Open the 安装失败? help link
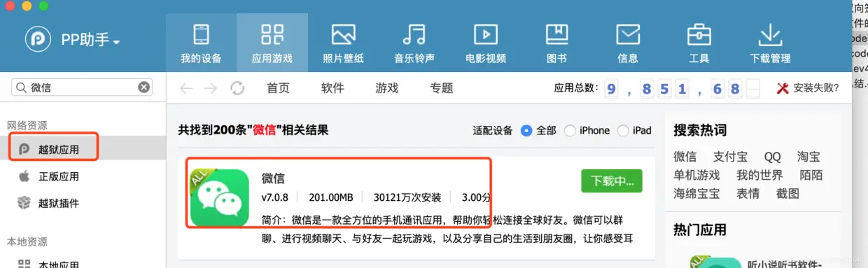This screenshot has height=268, width=868. point(807,88)
